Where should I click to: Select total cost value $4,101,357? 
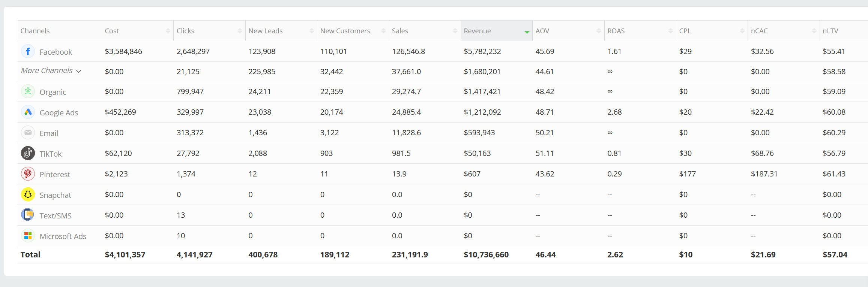[125, 255]
